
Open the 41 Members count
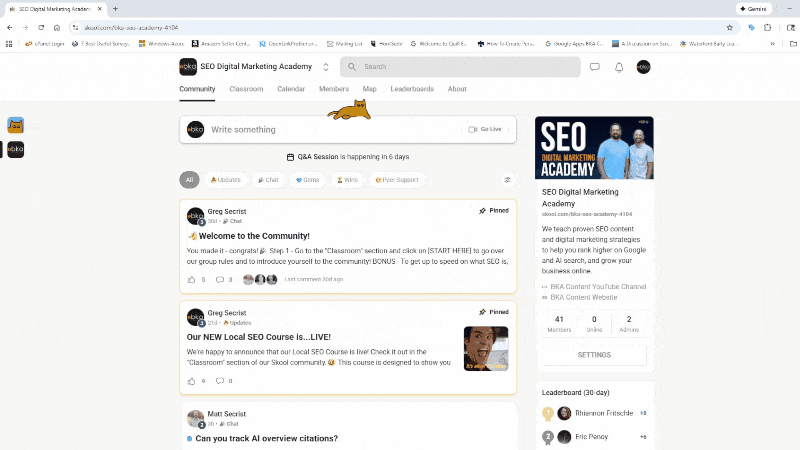tap(559, 323)
